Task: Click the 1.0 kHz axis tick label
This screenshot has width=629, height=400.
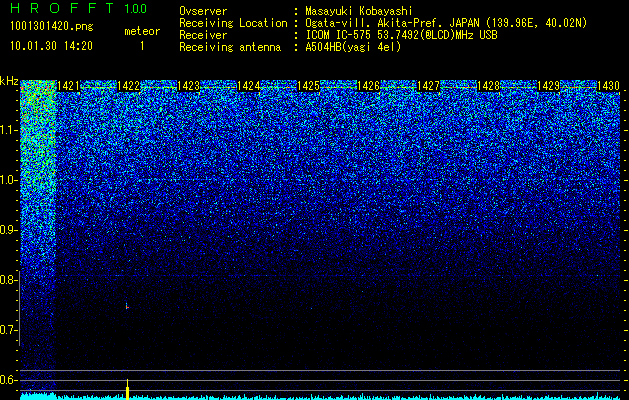Action: click(8, 181)
